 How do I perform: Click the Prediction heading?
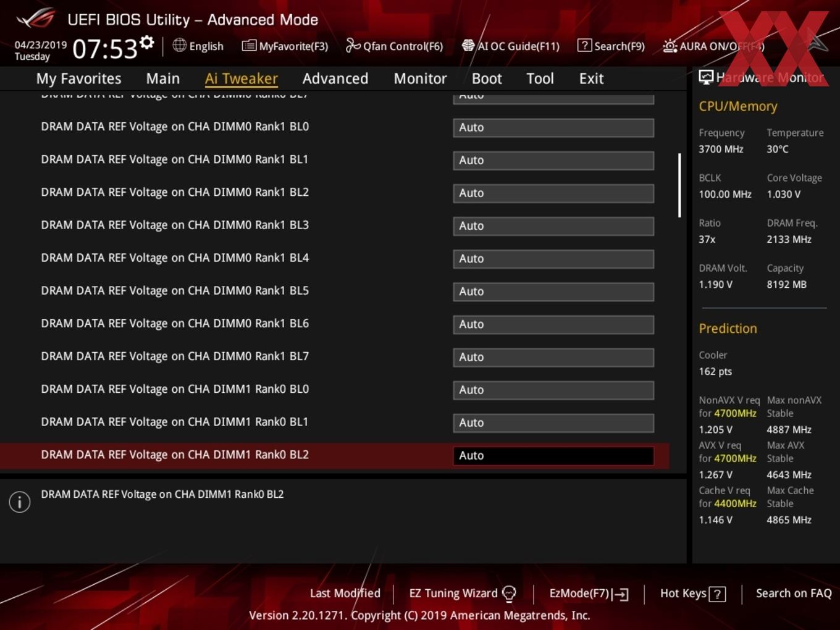click(728, 329)
